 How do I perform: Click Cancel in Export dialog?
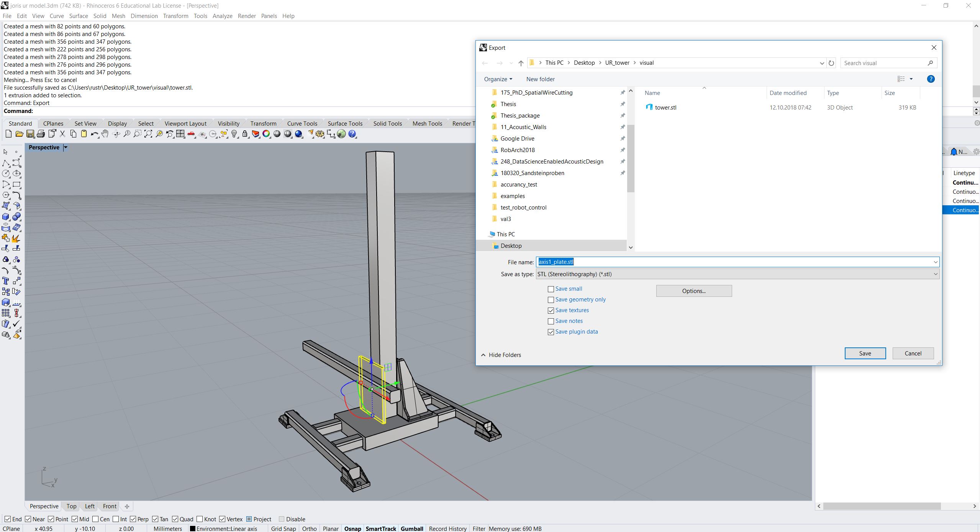click(913, 354)
